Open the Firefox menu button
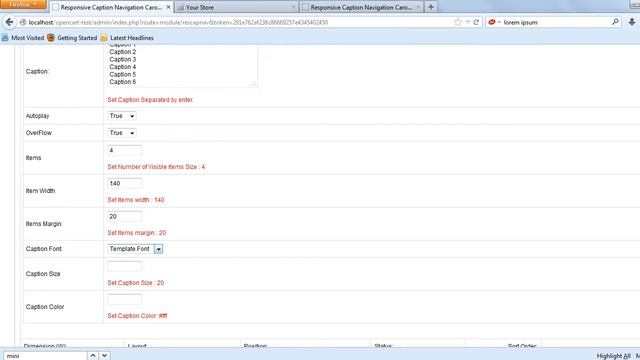Image resolution: width=640 pixels, height=360 pixels. tap(23, 4)
